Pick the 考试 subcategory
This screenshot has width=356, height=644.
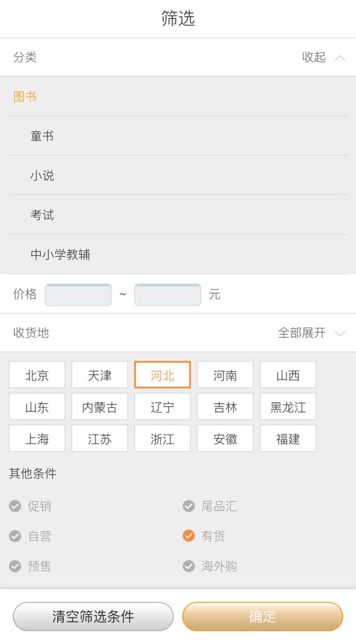(42, 215)
